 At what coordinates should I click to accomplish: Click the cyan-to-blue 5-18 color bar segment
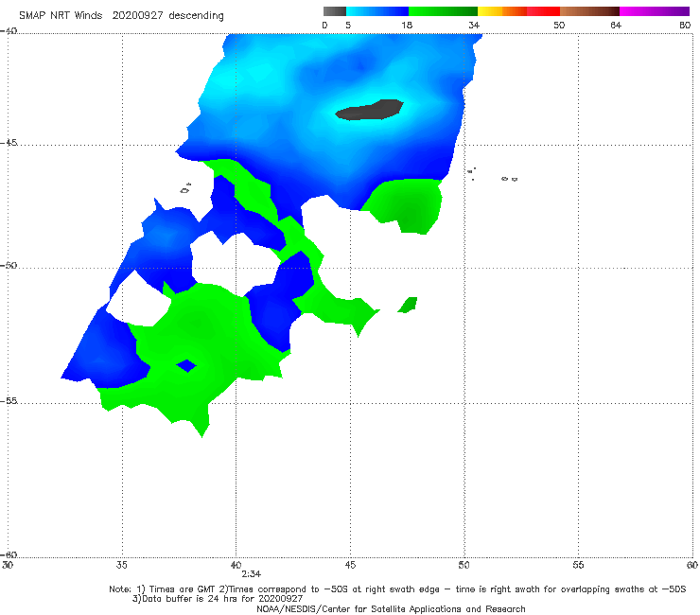point(377,11)
